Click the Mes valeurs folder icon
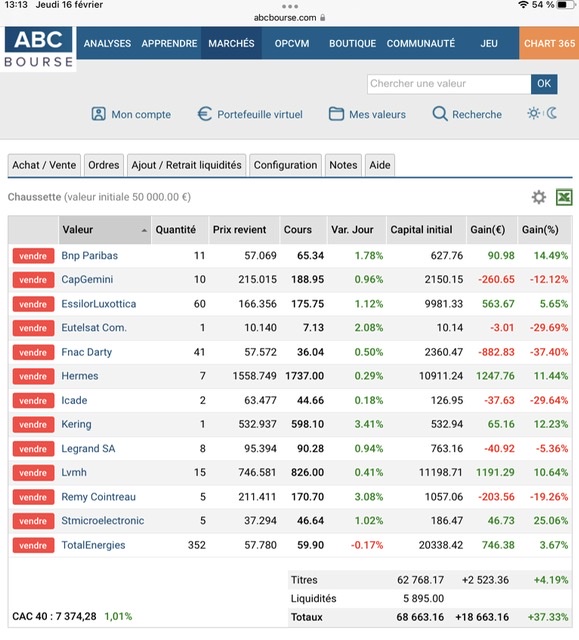Screen dimensions: 579x640 click(336, 114)
